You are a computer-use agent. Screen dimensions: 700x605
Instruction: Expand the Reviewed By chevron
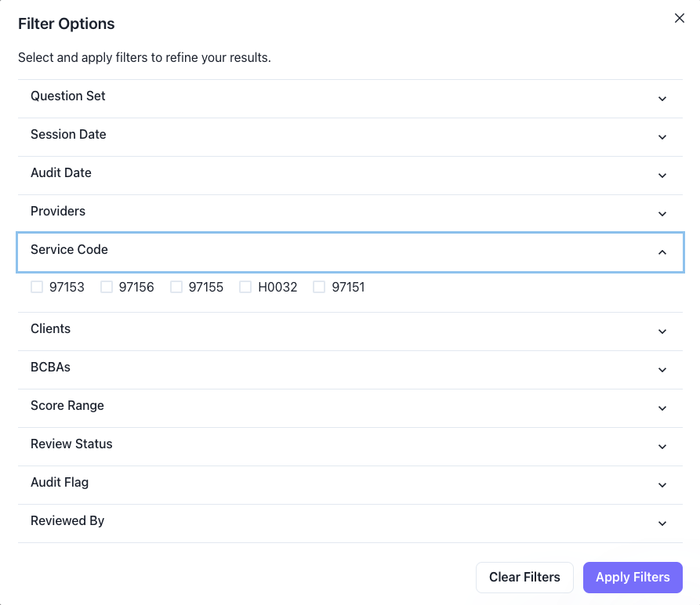pyautogui.click(x=662, y=523)
